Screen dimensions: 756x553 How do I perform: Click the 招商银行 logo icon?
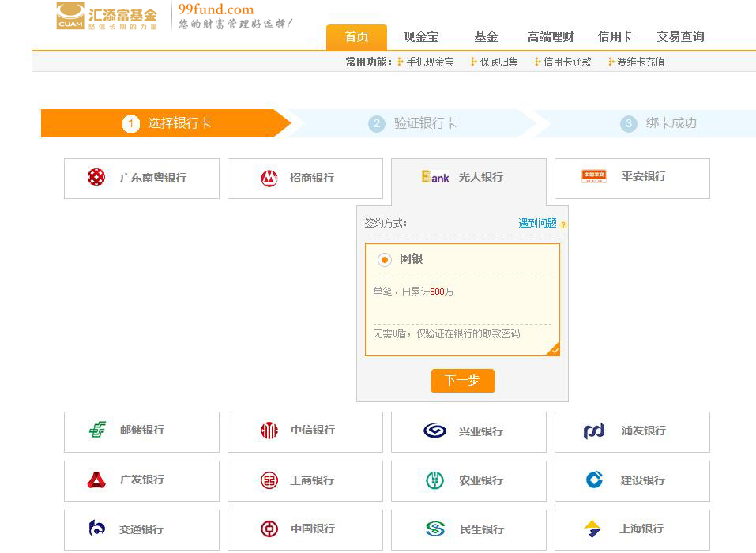[x=269, y=179]
